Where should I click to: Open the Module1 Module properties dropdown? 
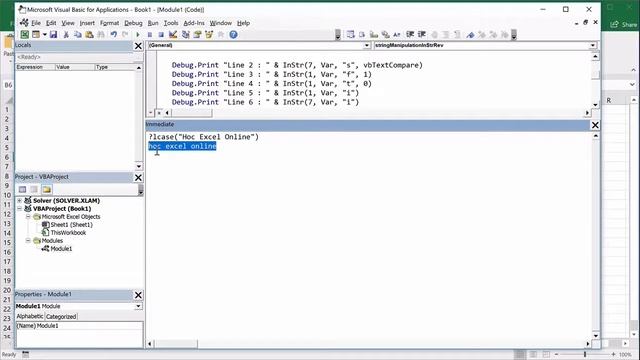click(138, 306)
